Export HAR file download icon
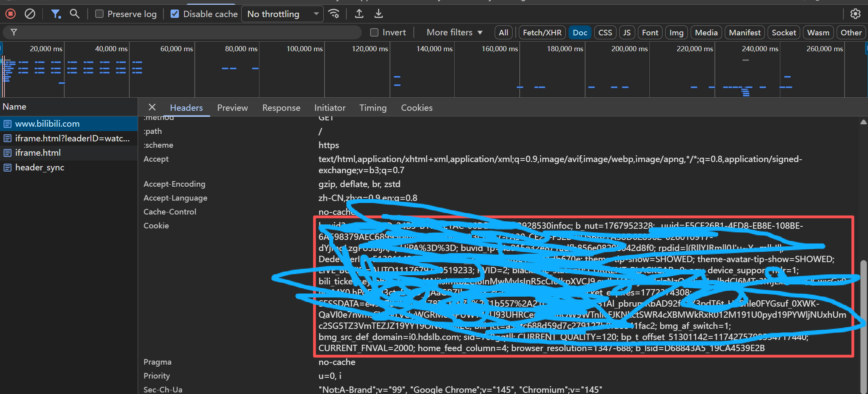Screen dimensions: 868x394 (x=379, y=14)
